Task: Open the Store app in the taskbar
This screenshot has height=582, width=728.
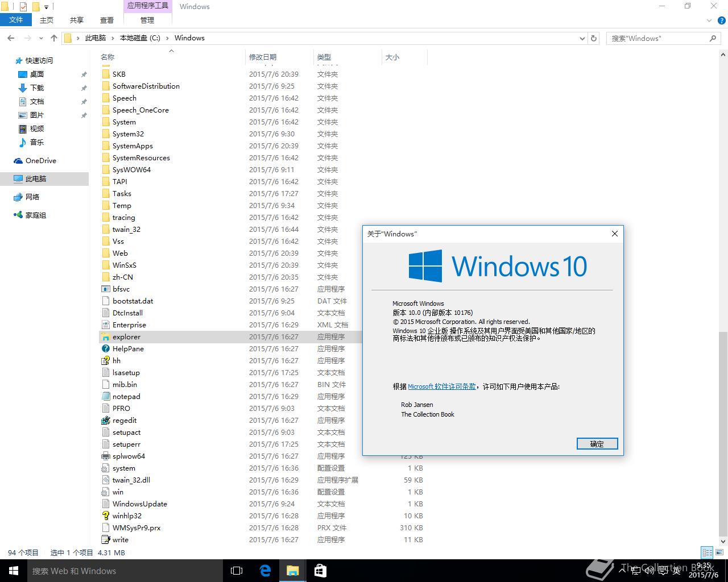Action: (x=320, y=571)
